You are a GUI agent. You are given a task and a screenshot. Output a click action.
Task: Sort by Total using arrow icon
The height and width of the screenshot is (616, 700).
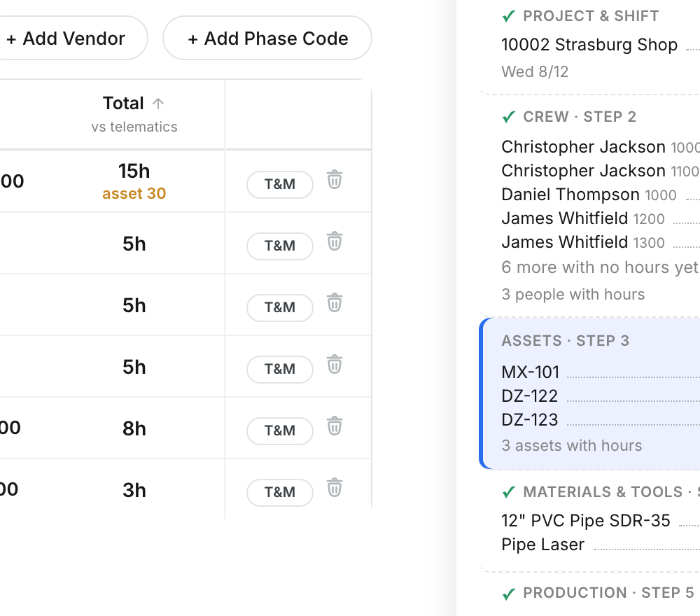(158, 104)
